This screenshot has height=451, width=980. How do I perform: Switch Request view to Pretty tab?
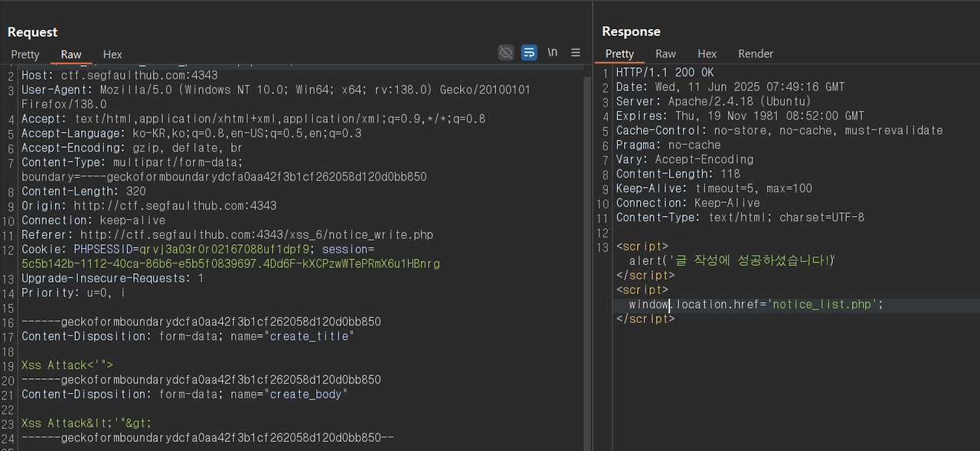25,54
